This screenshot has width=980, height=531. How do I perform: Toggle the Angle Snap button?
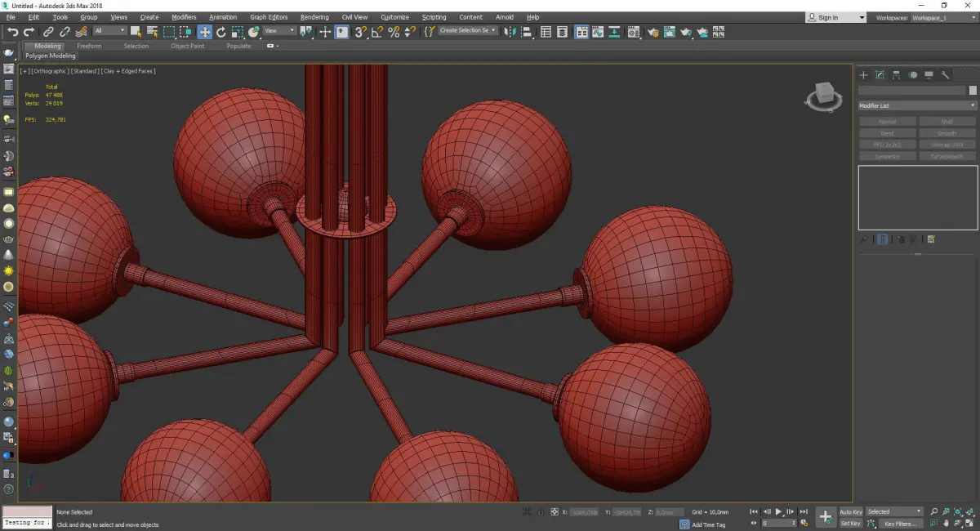coord(376,32)
